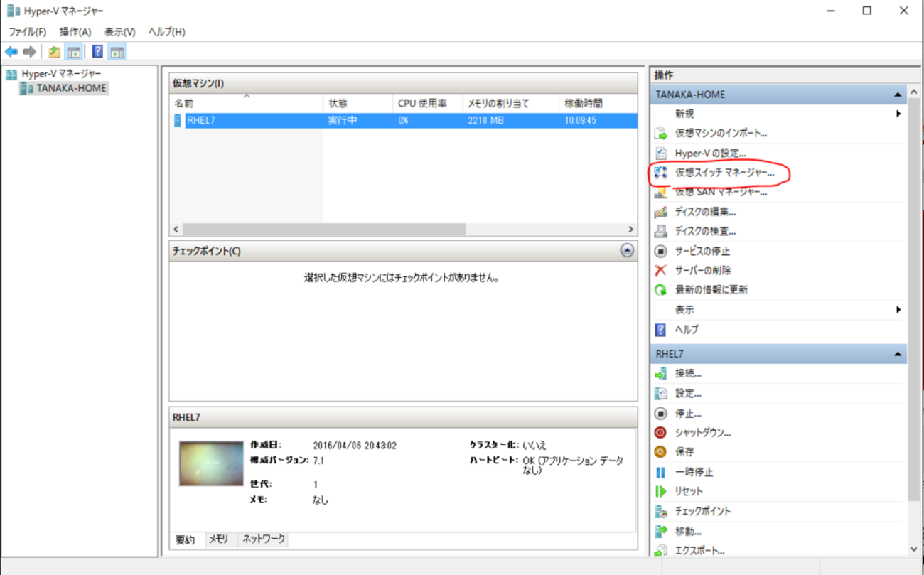Open the 操作(A) menu
The width and height of the screenshot is (924, 575).
[x=75, y=31]
